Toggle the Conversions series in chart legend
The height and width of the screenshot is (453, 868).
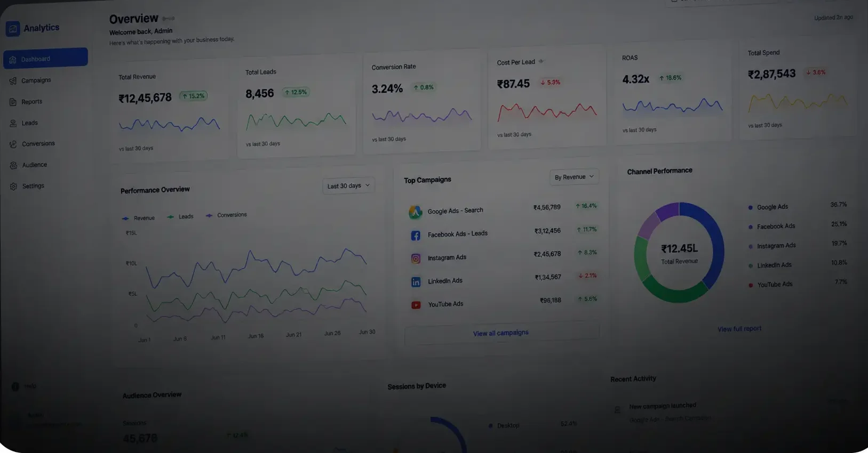[226, 215]
